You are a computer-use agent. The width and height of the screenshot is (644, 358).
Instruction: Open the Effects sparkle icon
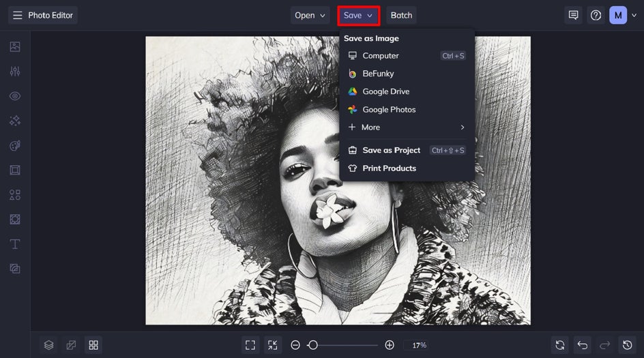[x=15, y=121]
